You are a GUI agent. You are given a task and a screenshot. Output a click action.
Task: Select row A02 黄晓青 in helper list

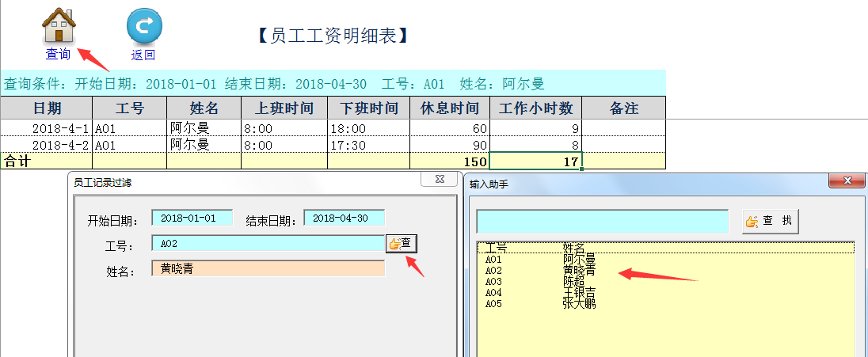click(x=665, y=270)
